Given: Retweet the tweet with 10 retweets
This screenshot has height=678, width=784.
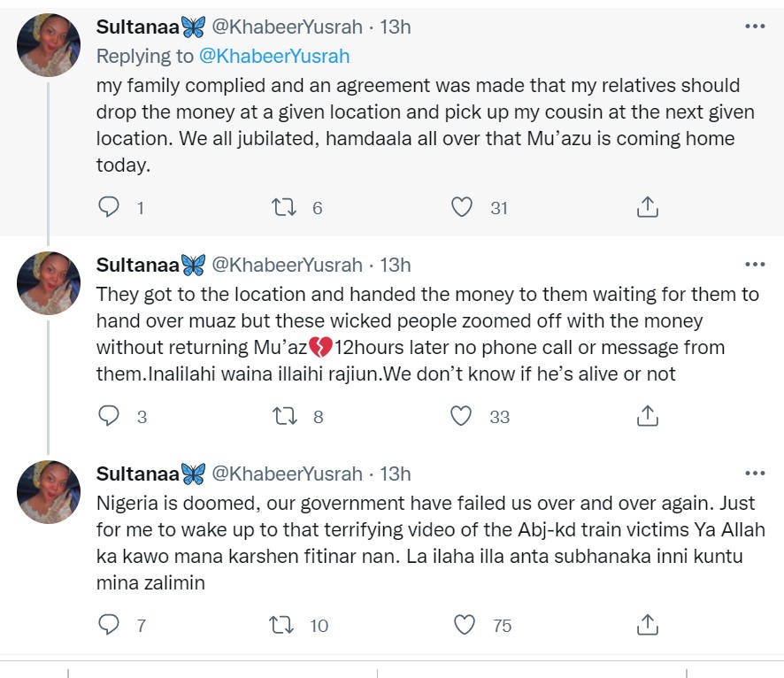Looking at the screenshot, I should tap(281, 625).
